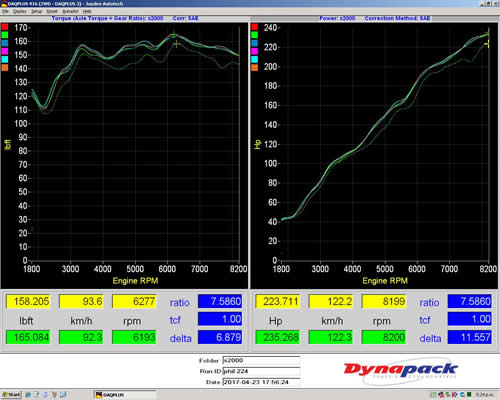
Task: Open the Help menu
Action: pyautogui.click(x=87, y=11)
